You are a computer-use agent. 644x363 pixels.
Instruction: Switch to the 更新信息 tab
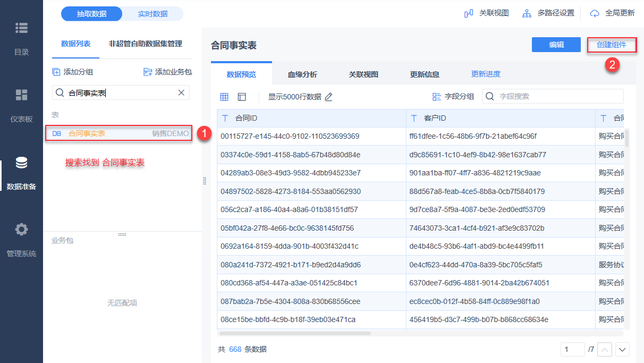click(425, 74)
